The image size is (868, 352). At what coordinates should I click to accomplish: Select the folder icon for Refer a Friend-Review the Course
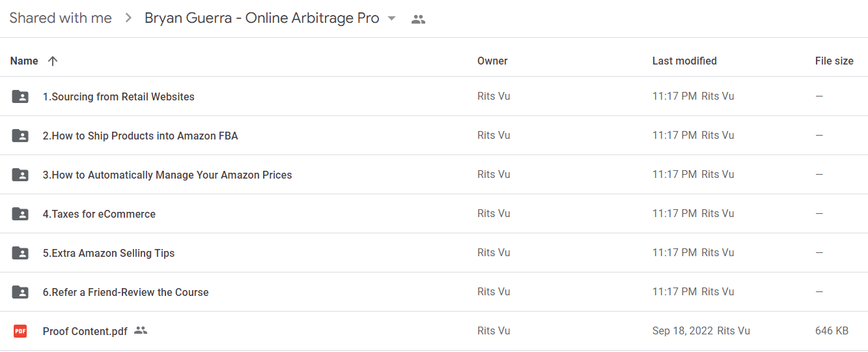pos(20,292)
